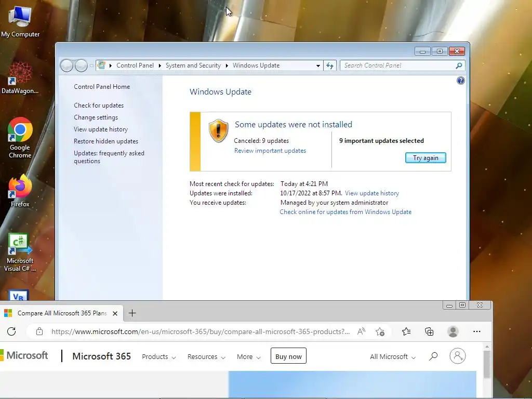532x399 pixels.
Task: Open Control Panel Home
Action: (102, 87)
